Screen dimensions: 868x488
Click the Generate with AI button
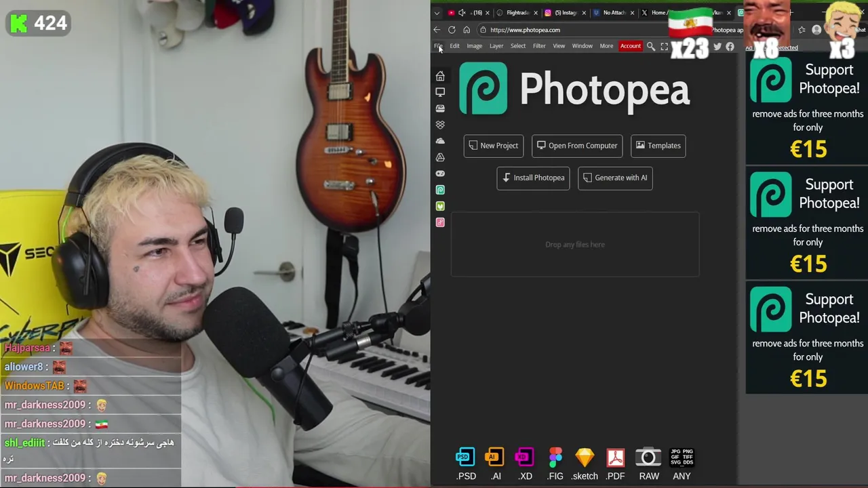(615, 178)
